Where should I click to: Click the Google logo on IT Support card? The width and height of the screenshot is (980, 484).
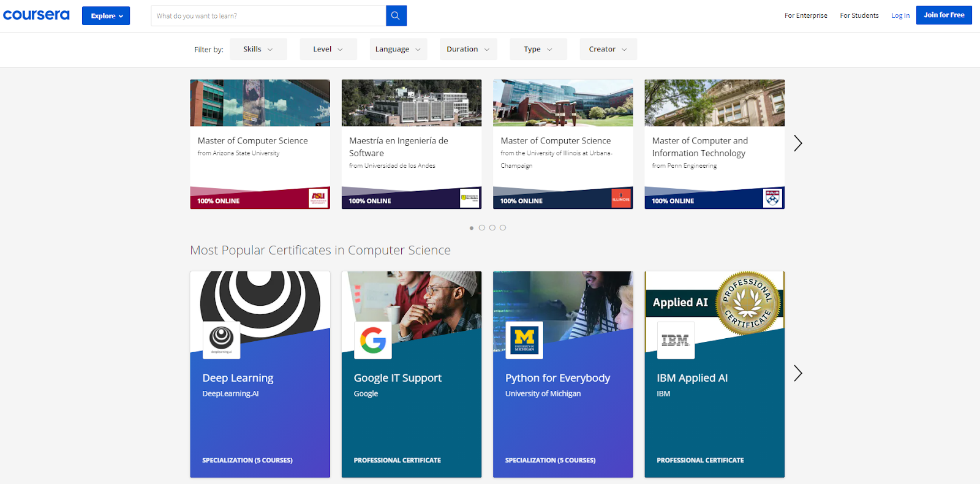[x=373, y=340]
